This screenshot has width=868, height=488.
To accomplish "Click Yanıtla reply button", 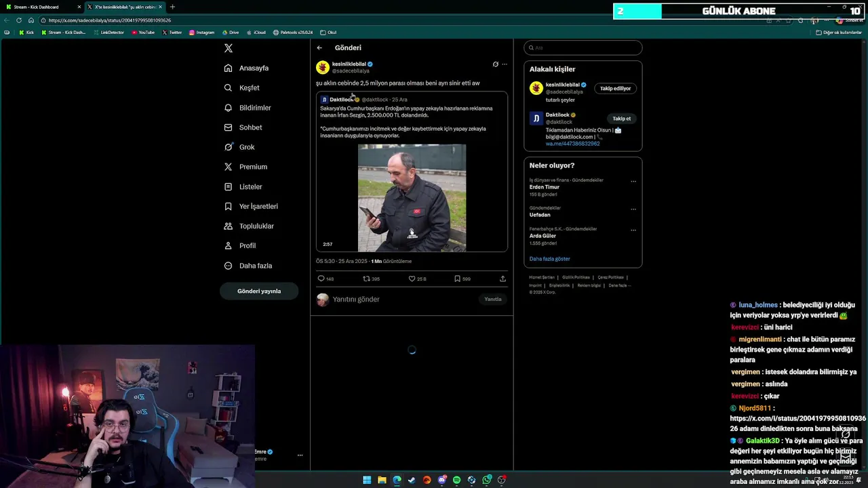I will [x=493, y=299].
